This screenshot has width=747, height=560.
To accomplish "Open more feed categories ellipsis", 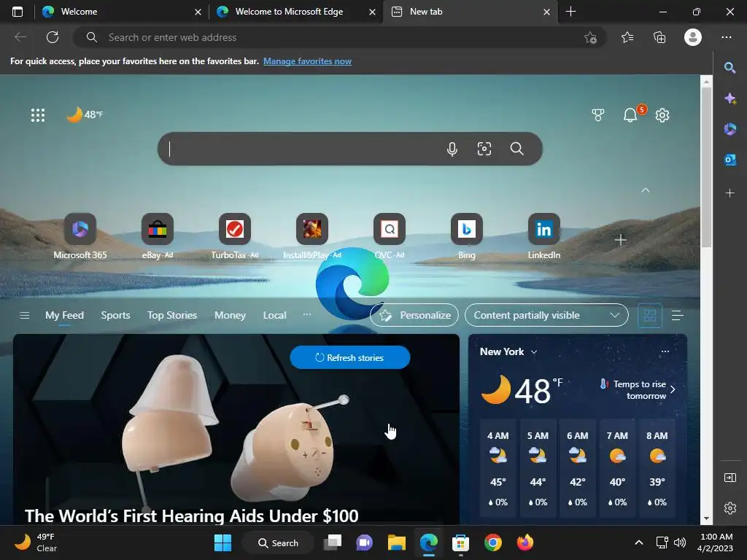I will point(307,314).
